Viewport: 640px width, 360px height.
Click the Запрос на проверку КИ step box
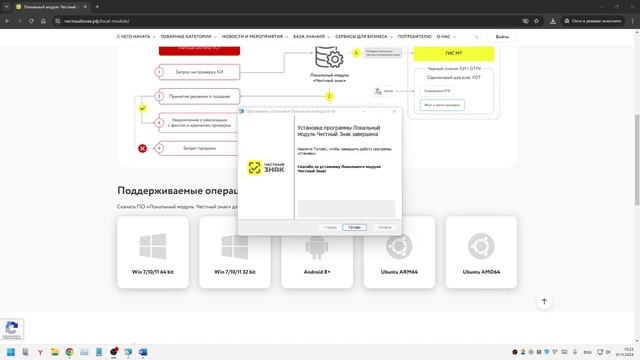click(x=199, y=72)
